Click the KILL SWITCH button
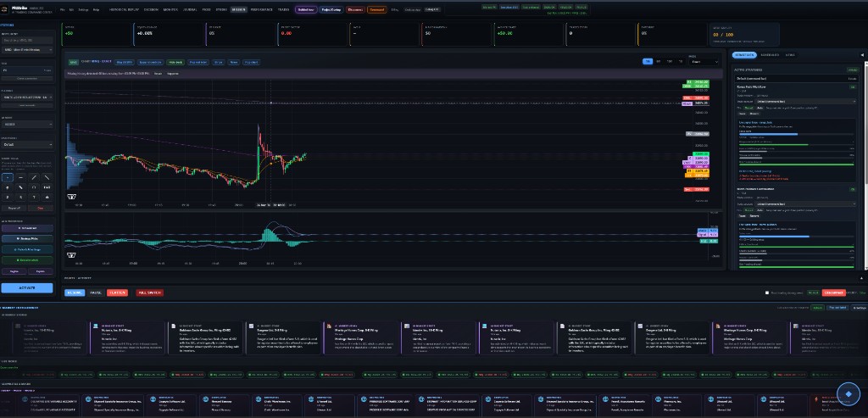Image resolution: width=868 pixels, height=418 pixels. point(149,293)
